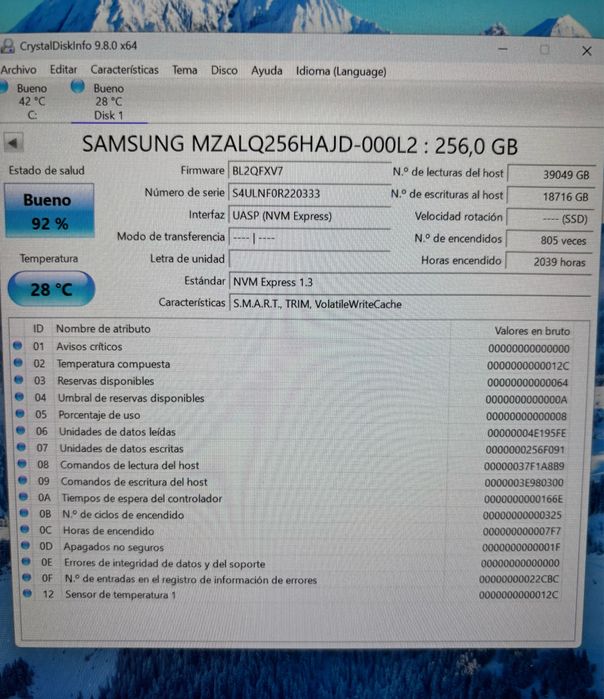The height and width of the screenshot is (699, 604).
Task: Click the CrystalDiskInfo app icon in title bar
Action: tap(7, 45)
